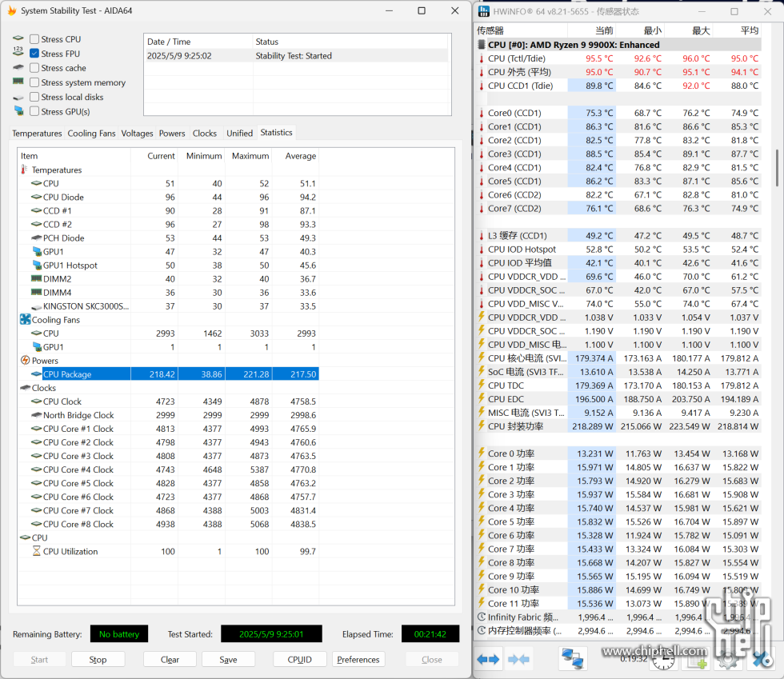
Task: Click the lightning icon of Powers group
Action: [x=25, y=360]
